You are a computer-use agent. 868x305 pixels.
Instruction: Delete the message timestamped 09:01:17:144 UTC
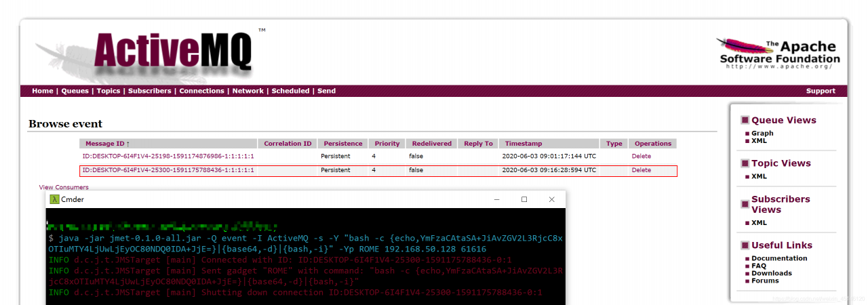tap(641, 157)
